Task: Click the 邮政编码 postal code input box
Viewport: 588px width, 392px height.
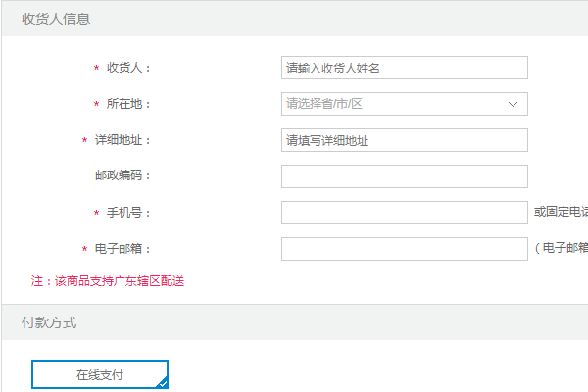Action: pos(404,176)
